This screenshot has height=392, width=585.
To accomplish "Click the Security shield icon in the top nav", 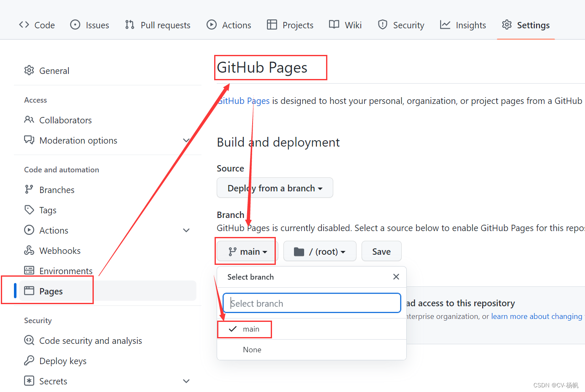I will (x=383, y=25).
